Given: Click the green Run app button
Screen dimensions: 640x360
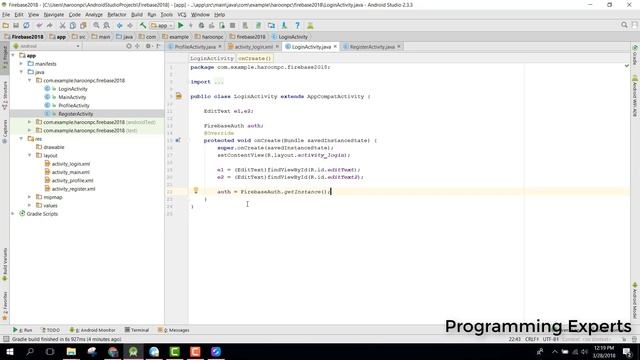Looking at the screenshot, I should [180, 25].
